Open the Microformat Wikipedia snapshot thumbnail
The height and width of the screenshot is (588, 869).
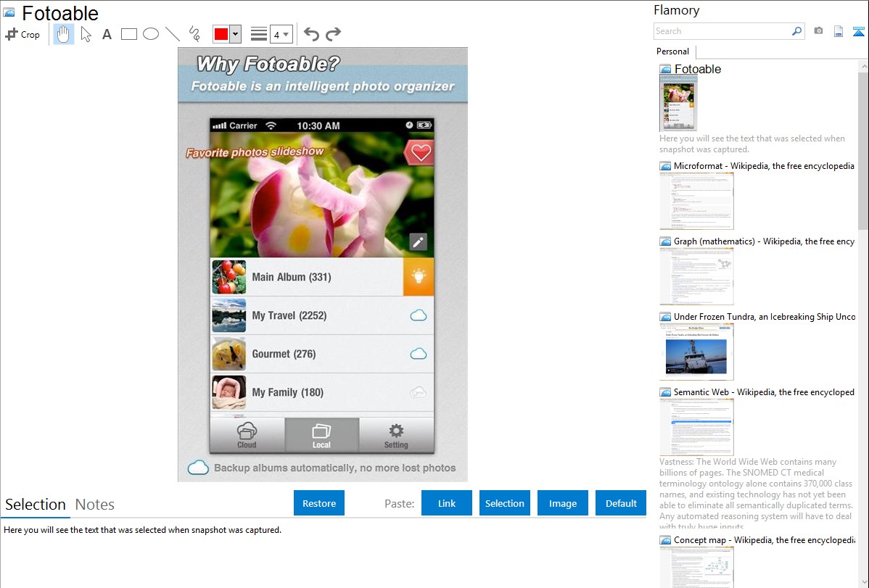pos(696,201)
